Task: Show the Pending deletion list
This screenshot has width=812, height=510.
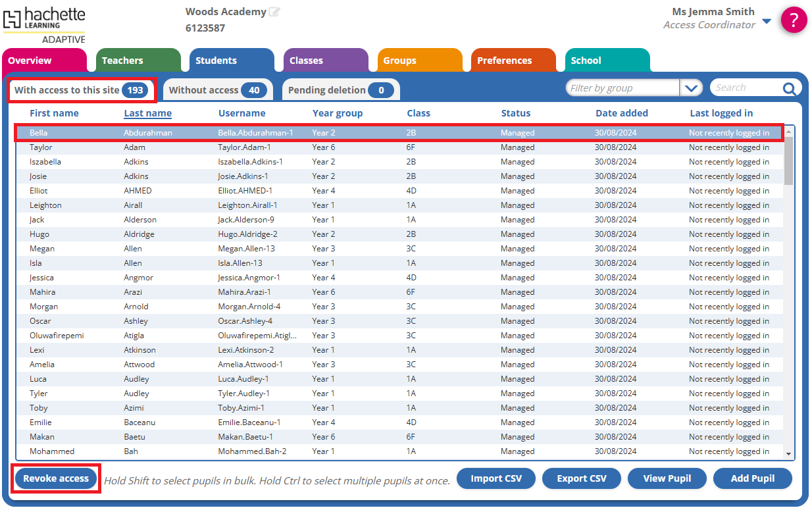Action: (x=340, y=90)
